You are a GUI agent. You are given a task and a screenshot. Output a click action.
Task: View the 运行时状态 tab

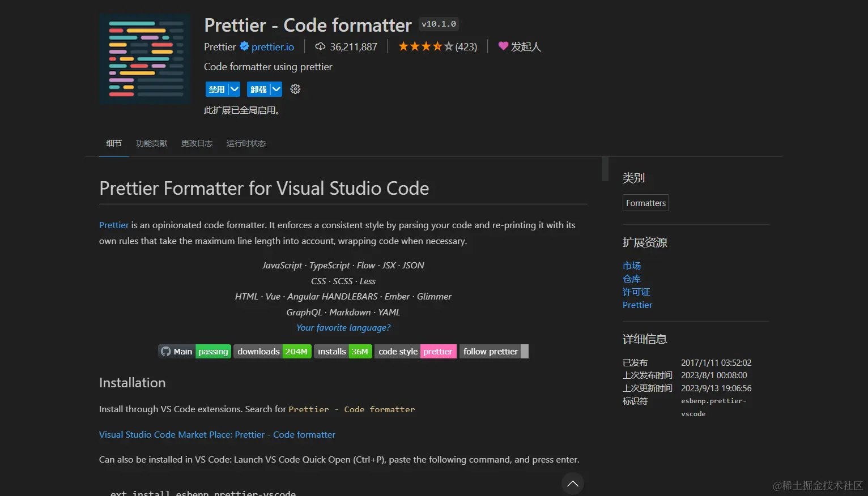245,143
